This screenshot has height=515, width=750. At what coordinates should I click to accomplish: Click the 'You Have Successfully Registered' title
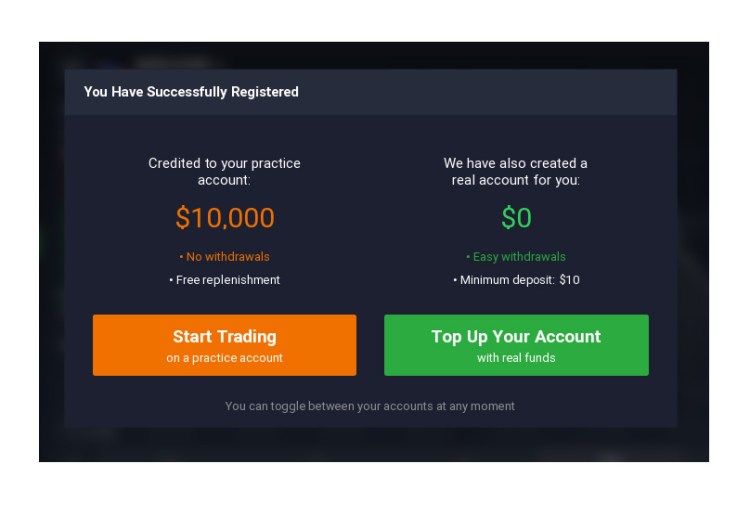[191, 92]
